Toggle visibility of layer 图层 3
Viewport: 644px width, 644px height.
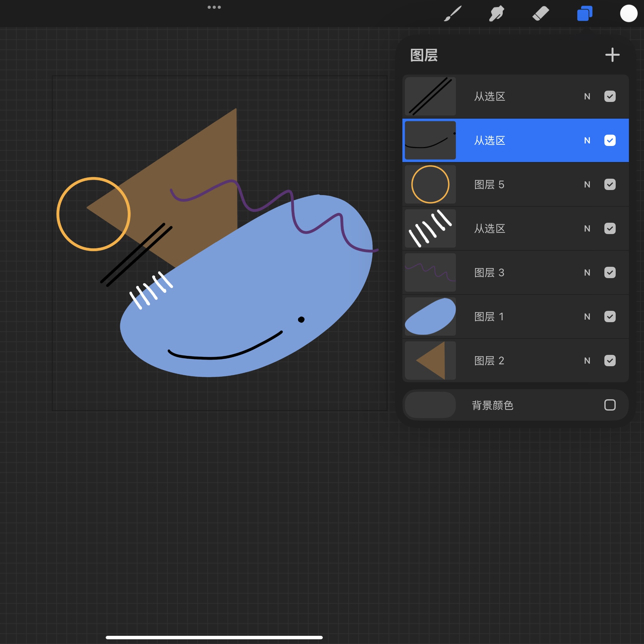tap(610, 272)
